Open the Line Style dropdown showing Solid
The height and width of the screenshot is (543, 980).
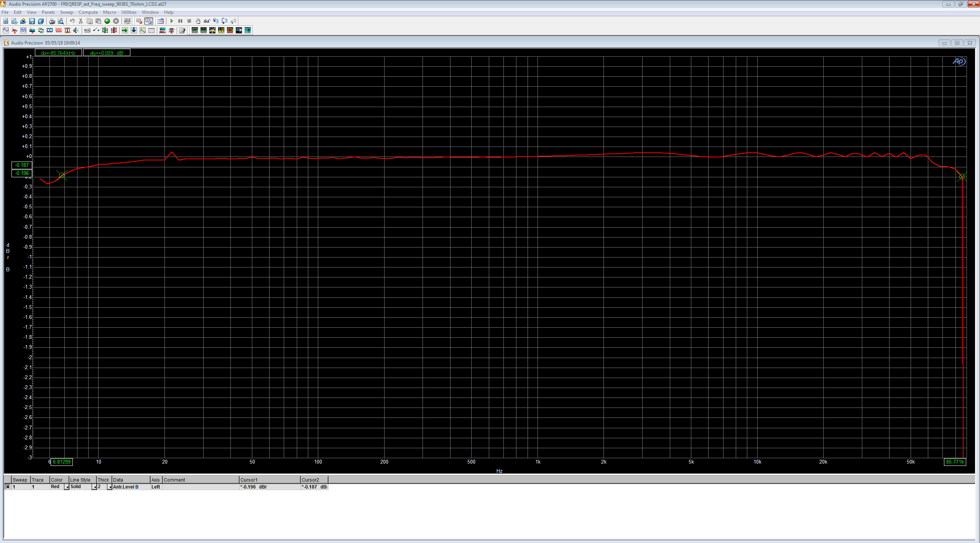94,487
